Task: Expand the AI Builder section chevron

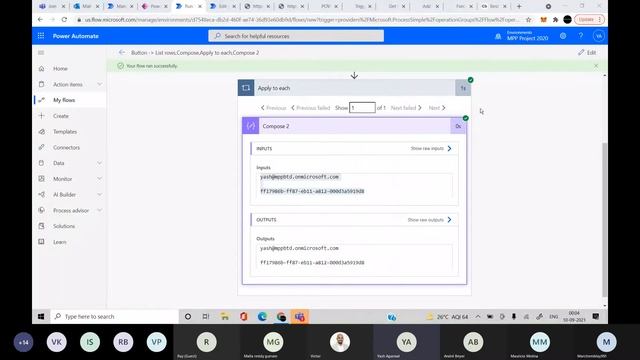Action: coord(100,195)
